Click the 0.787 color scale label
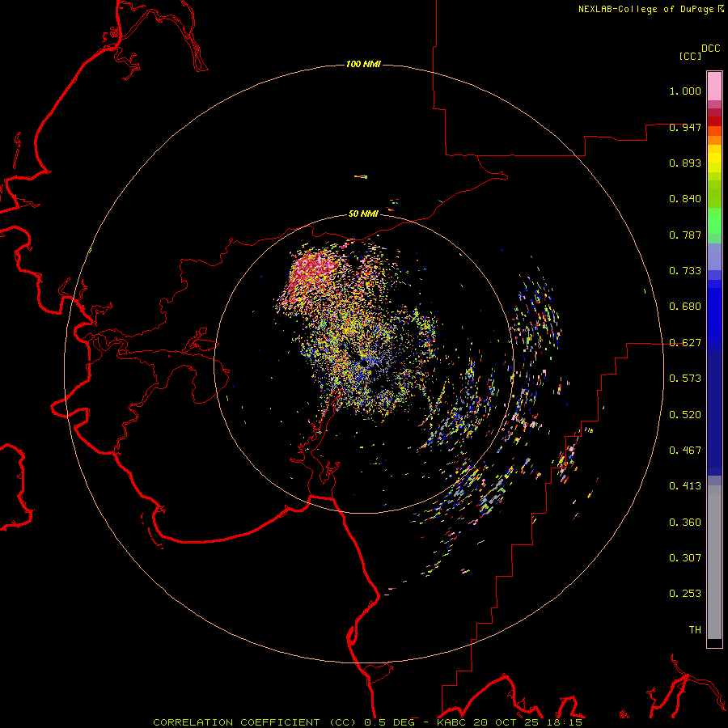Image resolution: width=728 pixels, height=728 pixels. (685, 235)
